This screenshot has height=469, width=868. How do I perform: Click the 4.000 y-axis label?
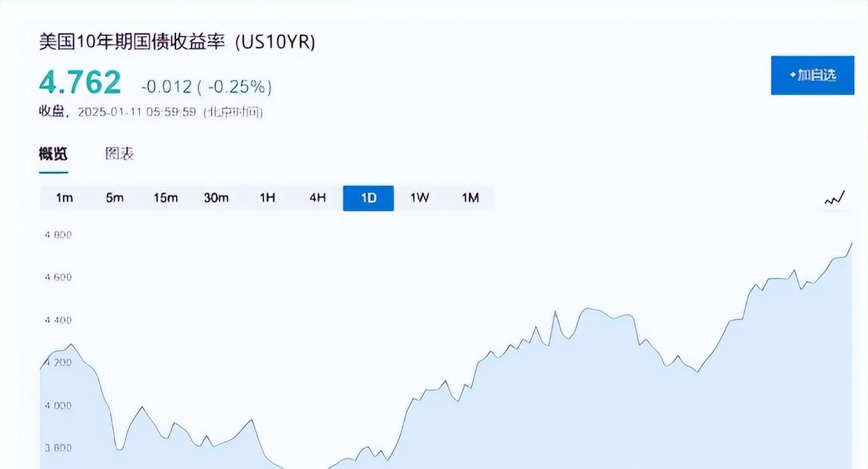(x=57, y=405)
